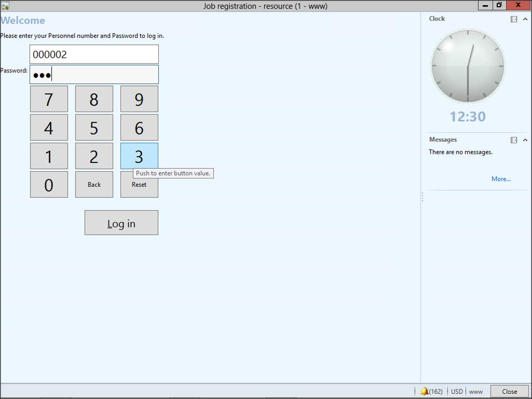
Task: Tap the number 5 keypad button
Action: tap(94, 128)
